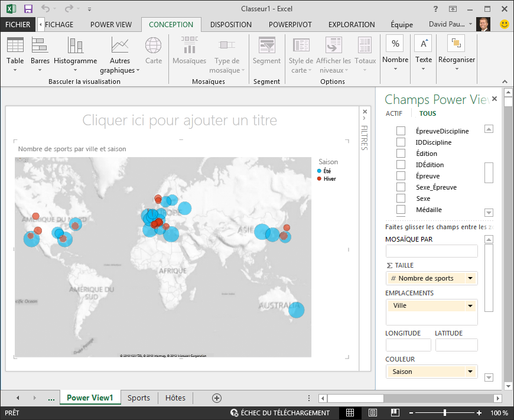Open the Texte size menu
Viewport: 514px width, 420px height.
point(424,53)
